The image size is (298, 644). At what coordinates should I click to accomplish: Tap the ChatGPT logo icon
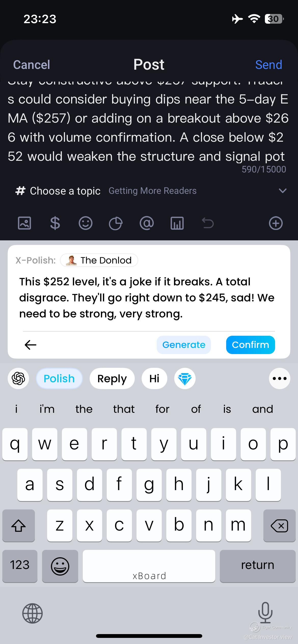point(18,378)
